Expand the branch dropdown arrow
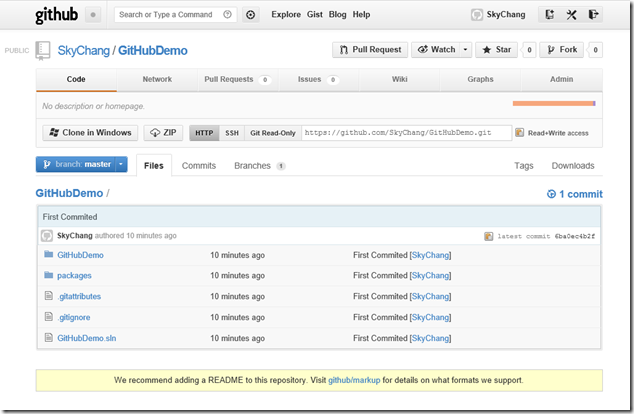 (x=121, y=164)
